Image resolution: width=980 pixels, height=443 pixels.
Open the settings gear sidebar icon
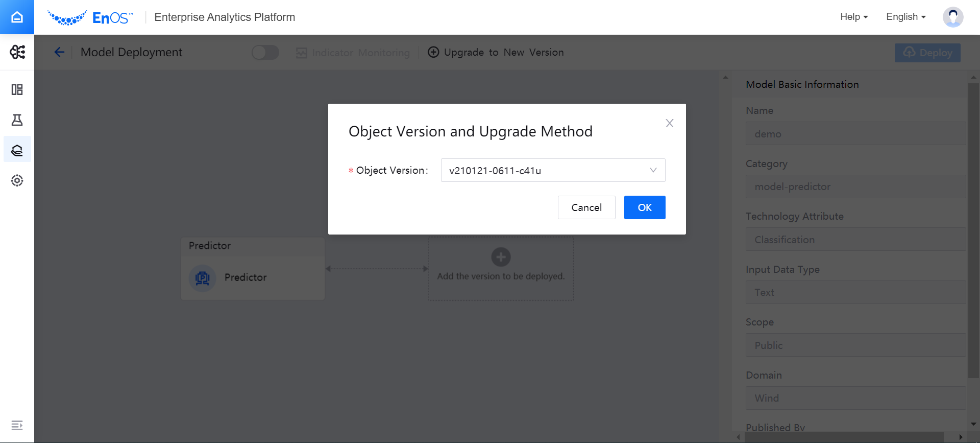[17, 180]
